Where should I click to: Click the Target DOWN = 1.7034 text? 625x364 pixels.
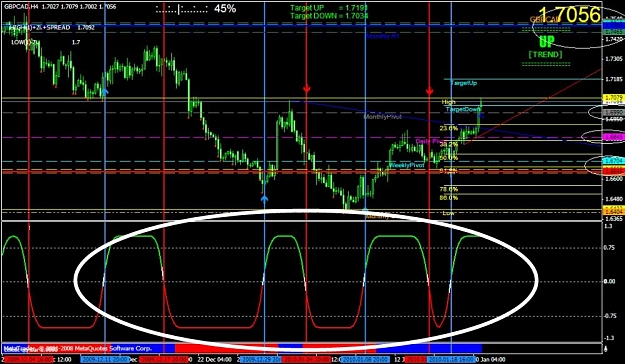click(329, 16)
